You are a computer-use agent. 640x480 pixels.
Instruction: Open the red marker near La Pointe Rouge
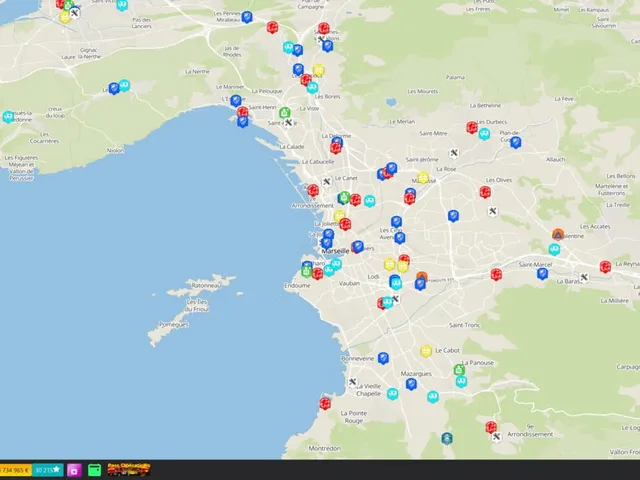(x=325, y=403)
